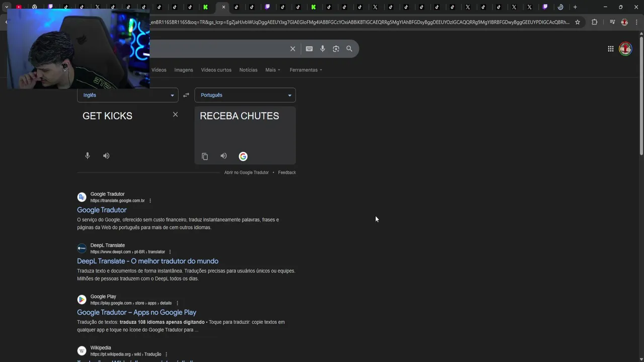Screen dimensions: 644x362
Task: Open more options for DeepL Translate result
Action: [170, 252]
